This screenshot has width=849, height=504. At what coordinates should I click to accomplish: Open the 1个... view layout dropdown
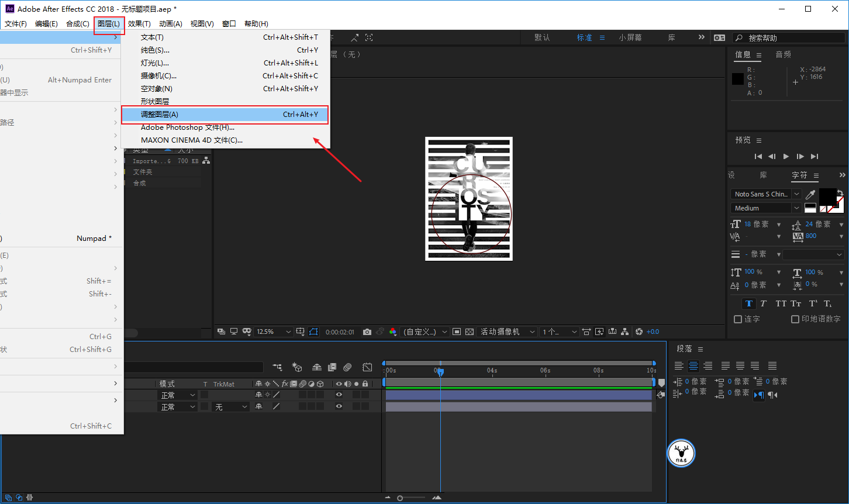(559, 332)
